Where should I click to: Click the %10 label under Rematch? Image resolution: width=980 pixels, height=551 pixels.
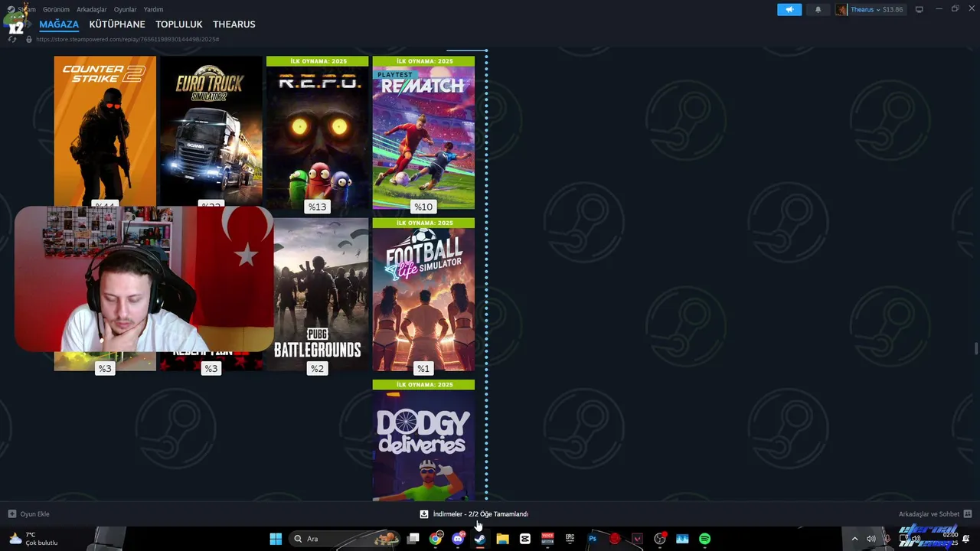(423, 207)
